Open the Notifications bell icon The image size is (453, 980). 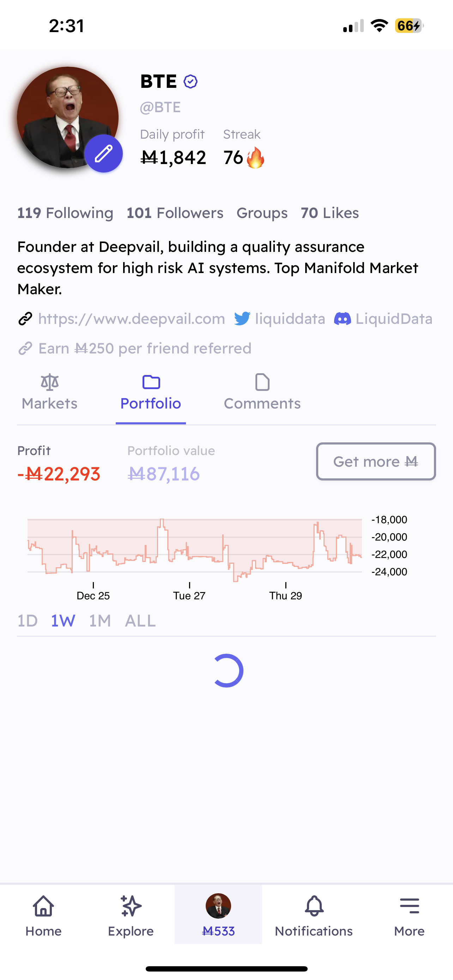pyautogui.click(x=314, y=906)
